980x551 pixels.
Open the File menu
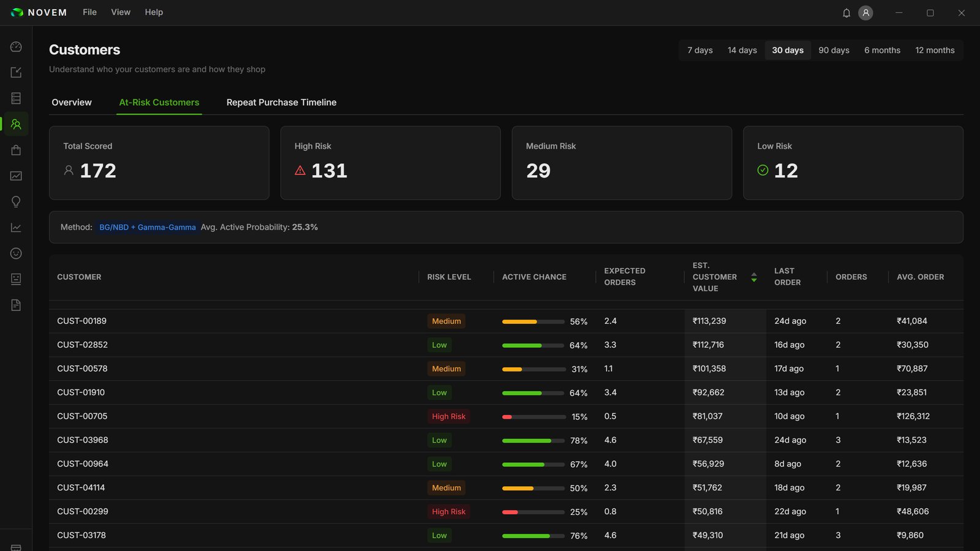[x=89, y=12]
